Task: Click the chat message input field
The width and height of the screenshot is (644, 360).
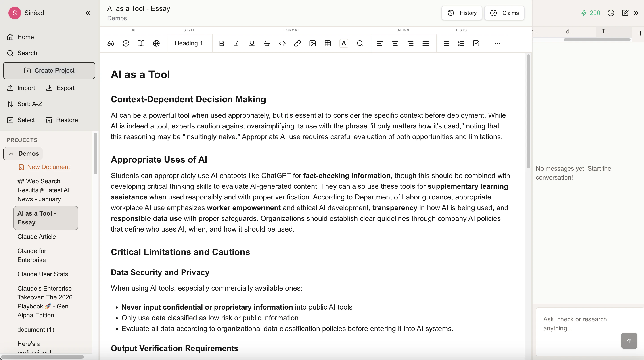Action: point(577,324)
